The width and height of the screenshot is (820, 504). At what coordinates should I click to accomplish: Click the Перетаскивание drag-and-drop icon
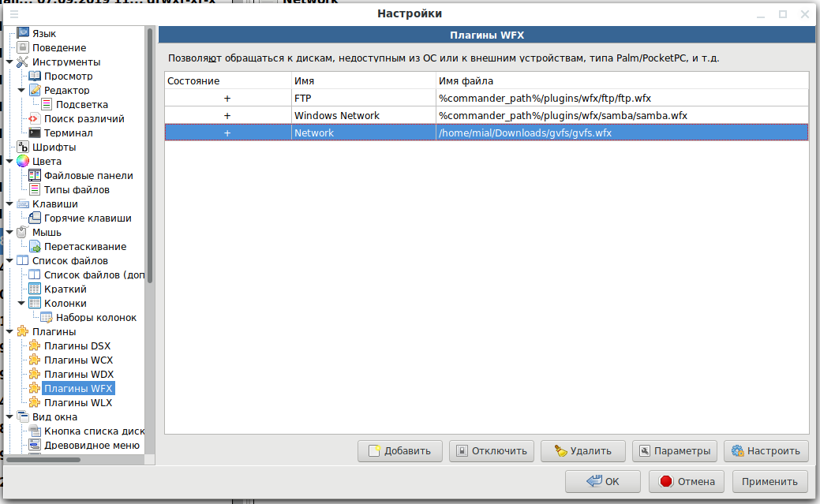(35, 246)
